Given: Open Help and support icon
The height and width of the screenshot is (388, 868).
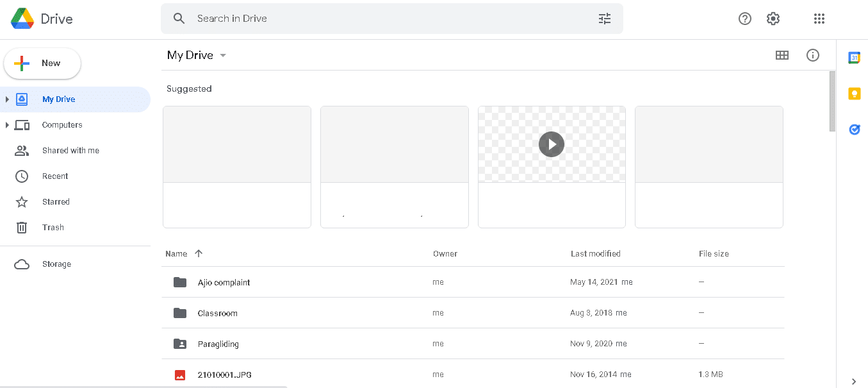Looking at the screenshot, I should click(744, 18).
